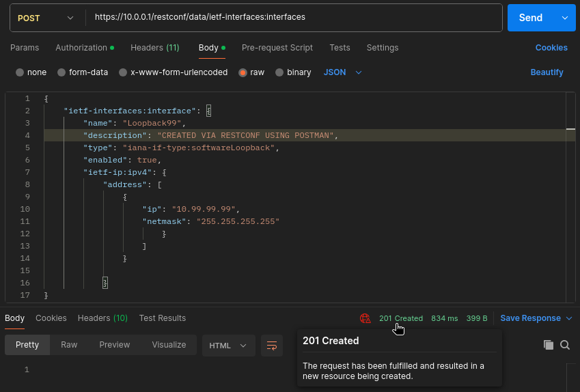
Task: Select the Pretty response view
Action: tap(27, 345)
